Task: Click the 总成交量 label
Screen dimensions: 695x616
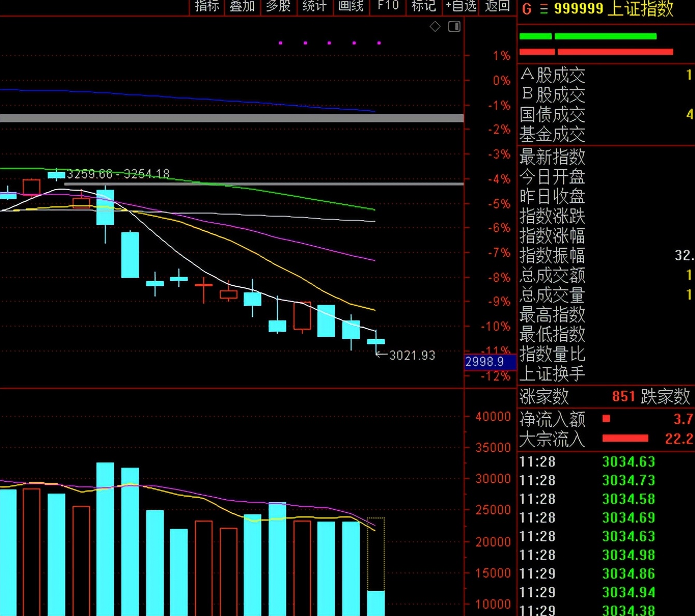Action: [x=552, y=295]
